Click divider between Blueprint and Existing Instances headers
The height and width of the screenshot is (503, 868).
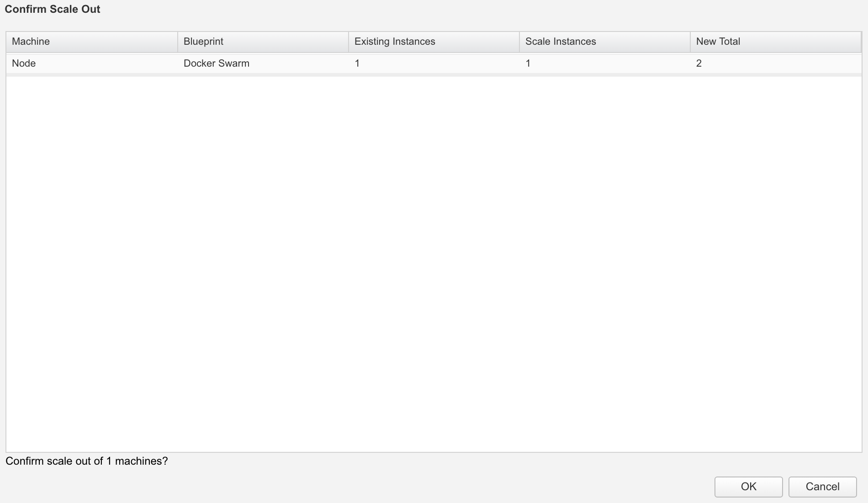[349, 42]
